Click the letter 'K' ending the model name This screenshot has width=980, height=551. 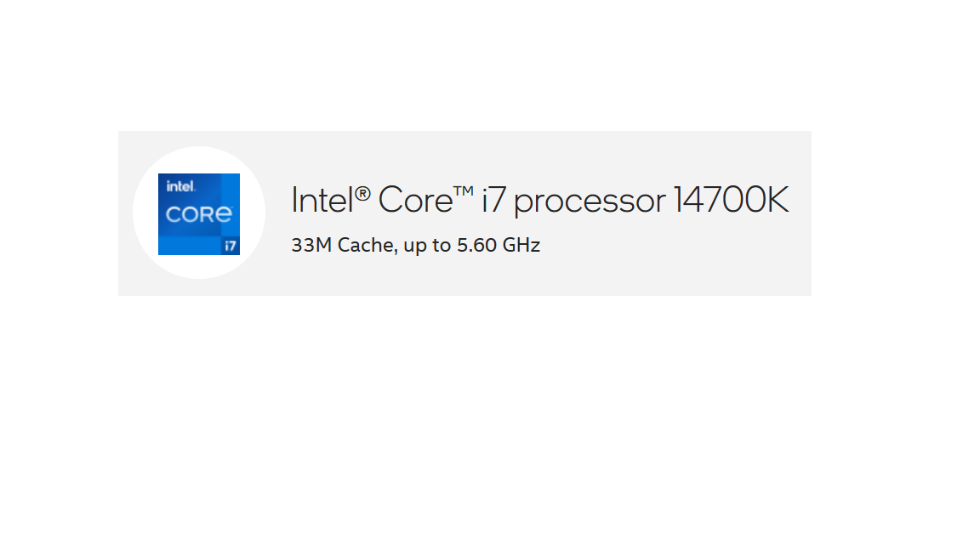tap(776, 200)
